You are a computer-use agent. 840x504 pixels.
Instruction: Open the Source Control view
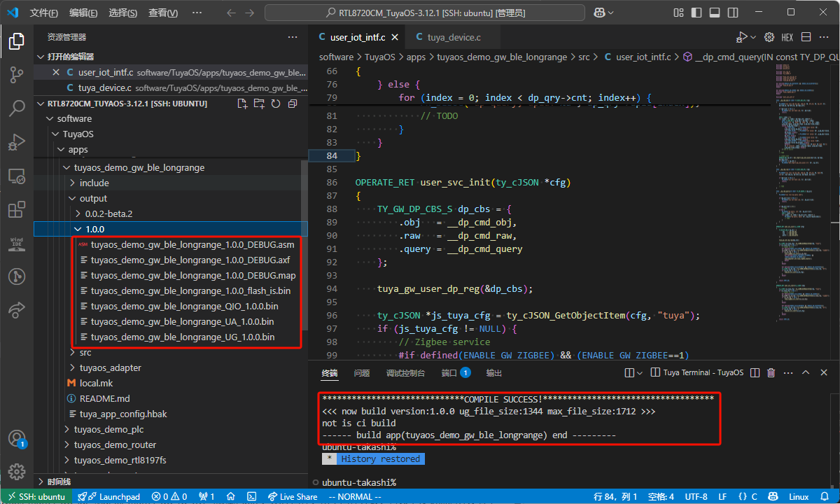pos(17,76)
